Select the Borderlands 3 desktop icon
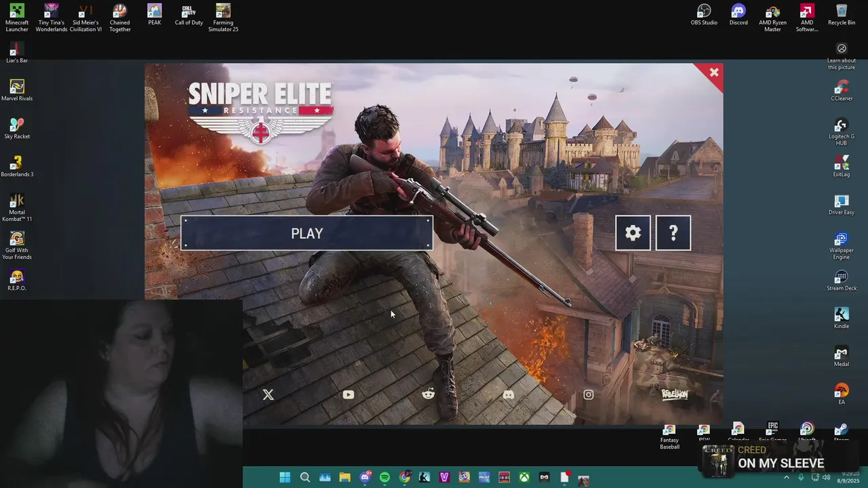 coord(17,167)
